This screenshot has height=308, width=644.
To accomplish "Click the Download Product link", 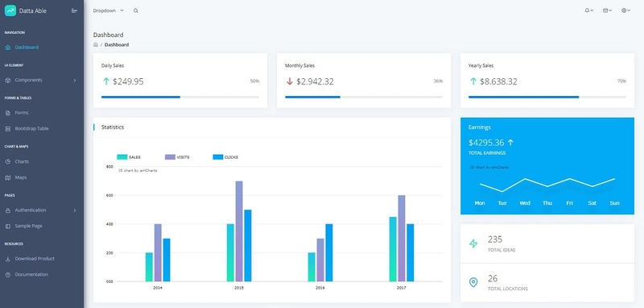I will pyautogui.click(x=35, y=259).
